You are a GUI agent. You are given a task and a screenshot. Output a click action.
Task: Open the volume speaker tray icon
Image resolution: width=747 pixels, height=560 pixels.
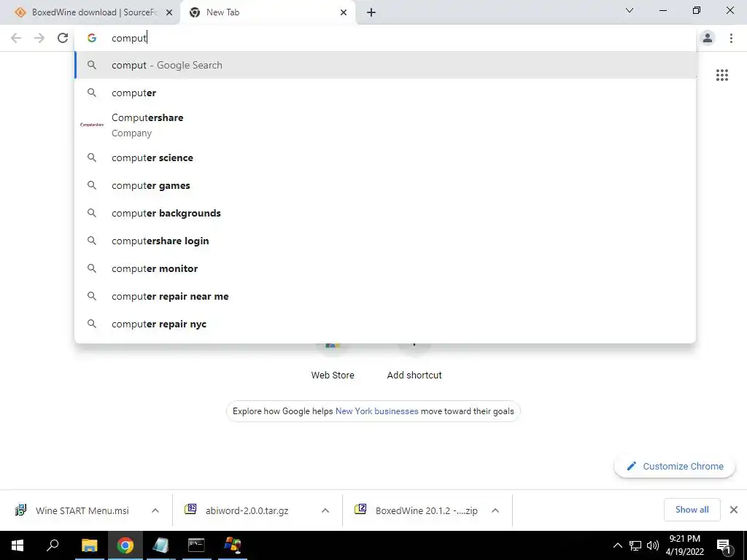(x=653, y=545)
